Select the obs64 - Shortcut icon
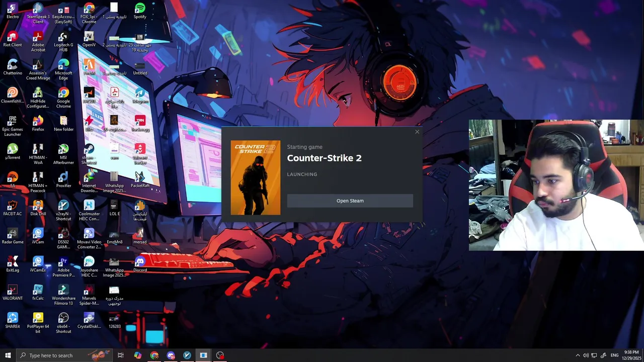The width and height of the screenshot is (644, 362). pyautogui.click(x=63, y=323)
